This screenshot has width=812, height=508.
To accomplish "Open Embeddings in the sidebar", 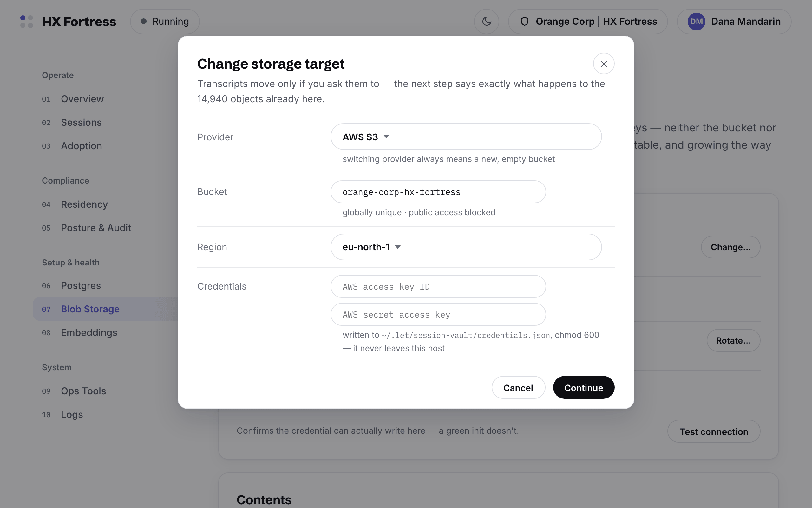I will [106, 333].
